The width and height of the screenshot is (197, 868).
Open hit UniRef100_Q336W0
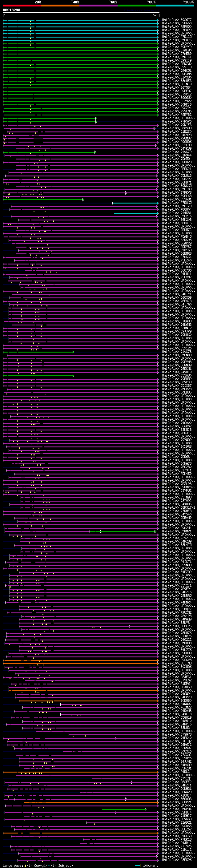point(177,375)
